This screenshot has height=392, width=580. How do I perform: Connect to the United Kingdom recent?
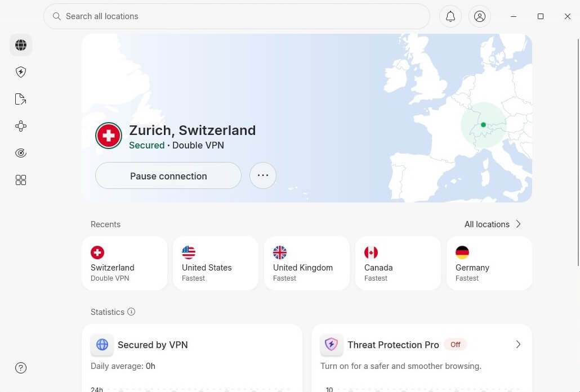click(307, 263)
